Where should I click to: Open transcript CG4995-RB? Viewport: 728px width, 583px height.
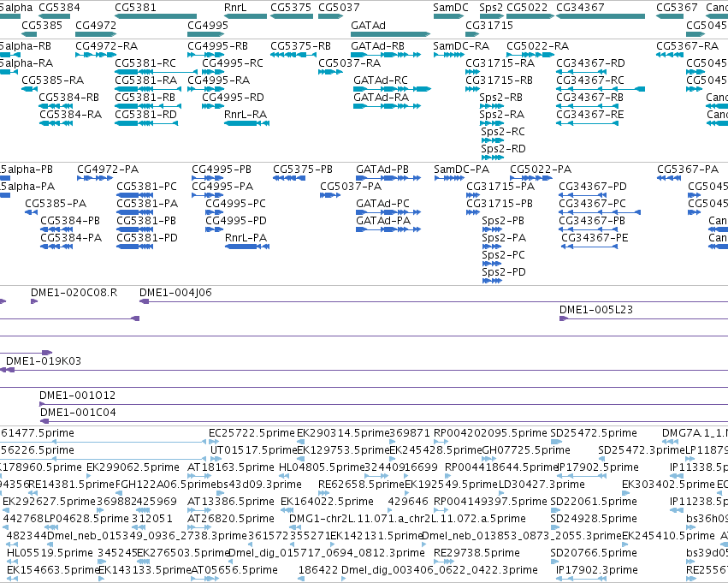coord(218,46)
